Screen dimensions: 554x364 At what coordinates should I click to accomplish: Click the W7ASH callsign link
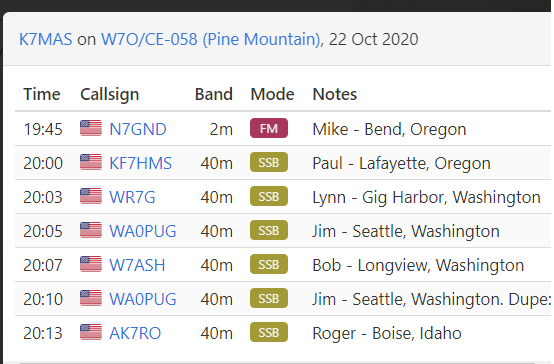tap(137, 265)
